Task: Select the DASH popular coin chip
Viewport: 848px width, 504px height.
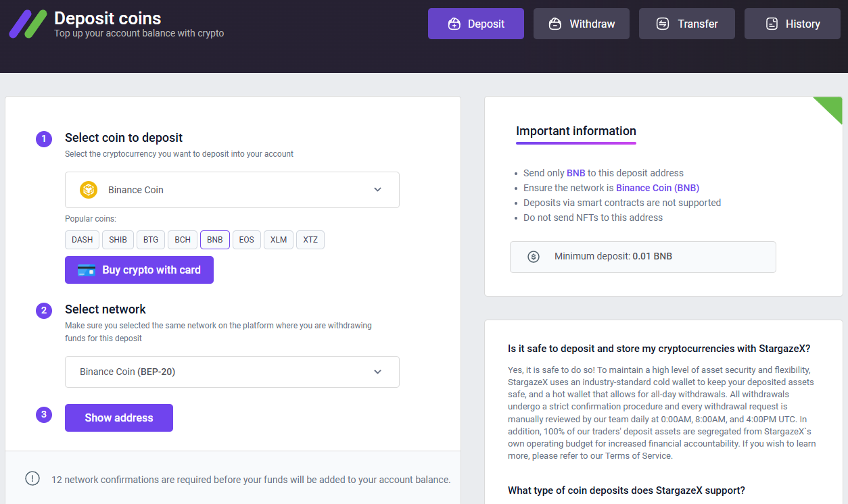Action: click(83, 240)
